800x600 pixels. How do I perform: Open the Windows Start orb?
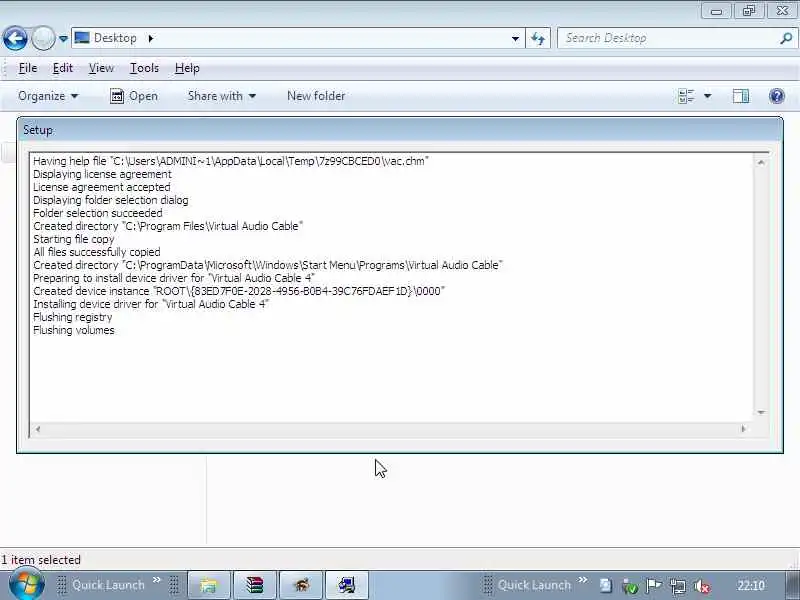click(x=26, y=584)
